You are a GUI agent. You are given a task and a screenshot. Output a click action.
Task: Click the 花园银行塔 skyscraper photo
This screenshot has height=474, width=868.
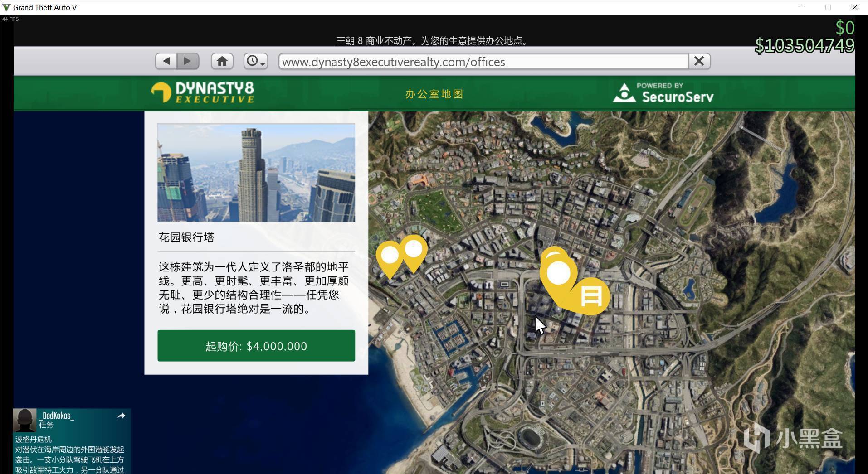pyautogui.click(x=256, y=173)
